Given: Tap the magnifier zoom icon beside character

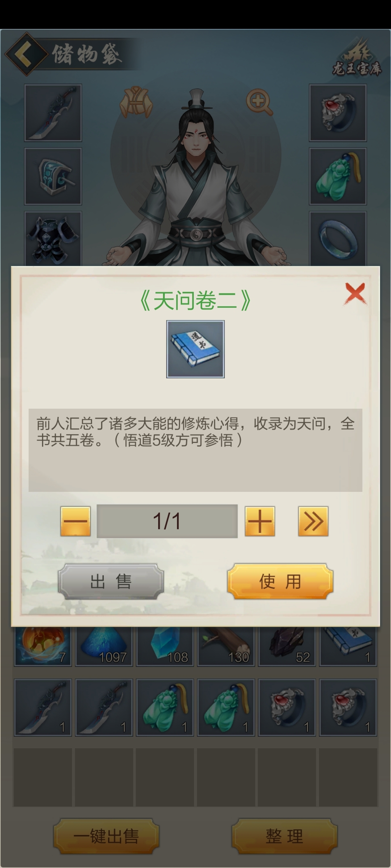Looking at the screenshot, I should pos(259,102).
